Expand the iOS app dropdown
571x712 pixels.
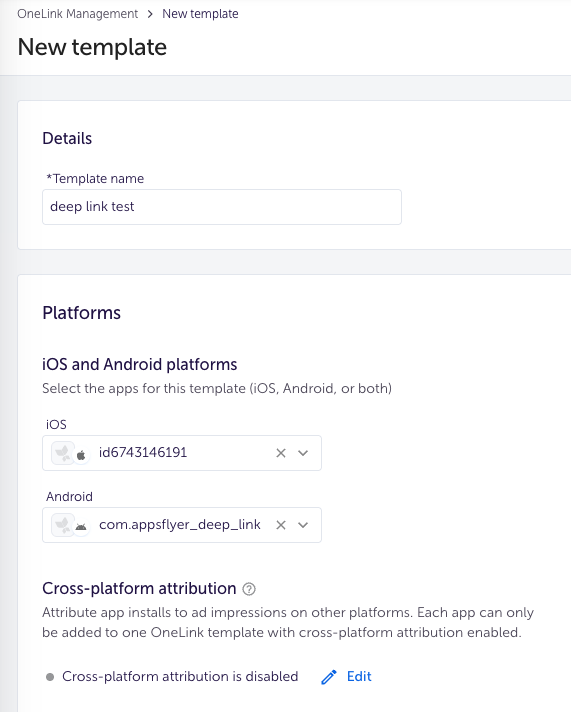303,453
